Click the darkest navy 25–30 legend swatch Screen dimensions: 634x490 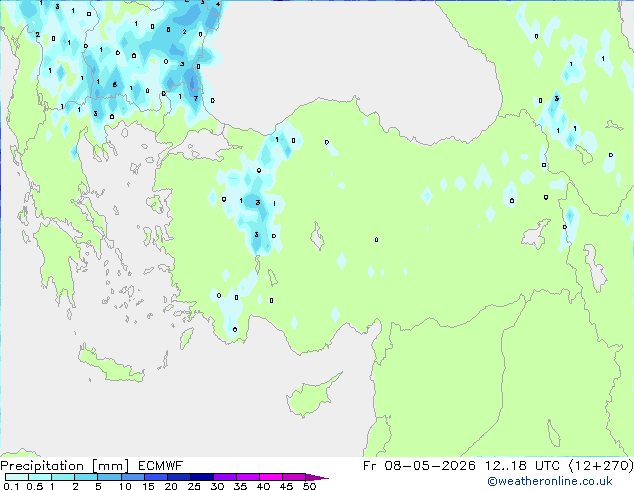[x=201, y=477]
